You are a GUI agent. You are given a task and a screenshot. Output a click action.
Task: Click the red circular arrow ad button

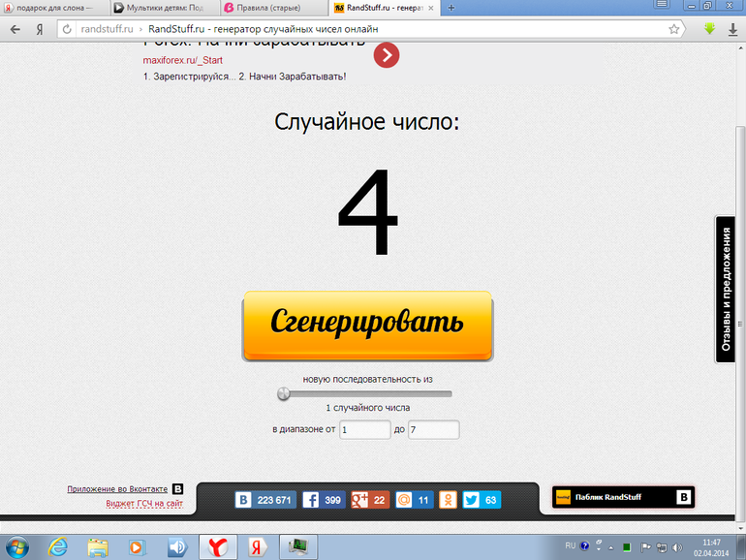387,55
